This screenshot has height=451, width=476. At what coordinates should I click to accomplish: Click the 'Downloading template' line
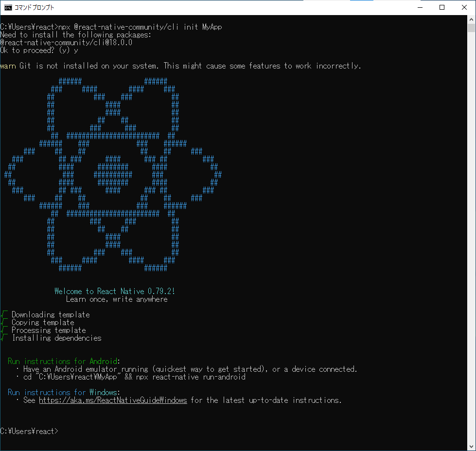pyautogui.click(x=51, y=315)
